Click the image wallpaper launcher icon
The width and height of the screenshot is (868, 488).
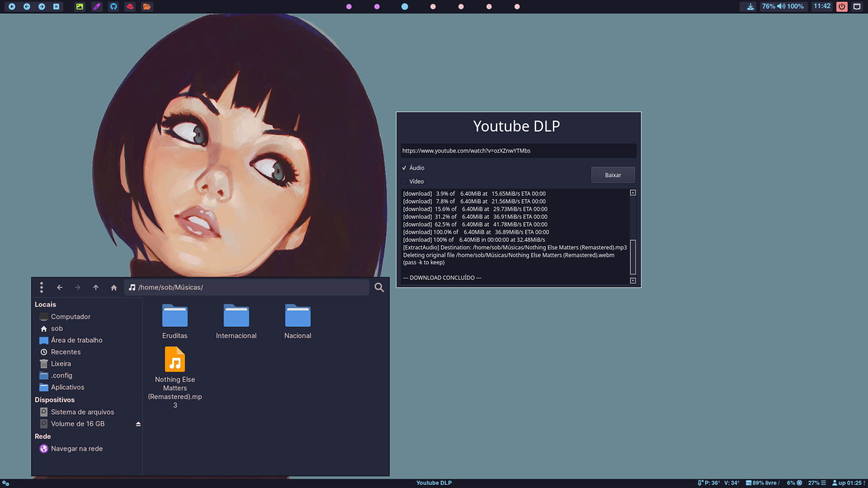(80, 6)
